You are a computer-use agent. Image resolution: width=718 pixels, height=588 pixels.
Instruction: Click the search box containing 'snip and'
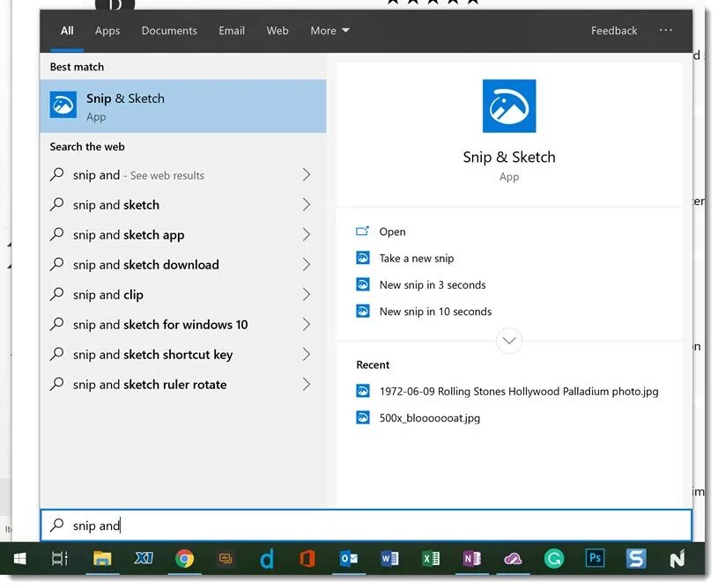click(366, 526)
